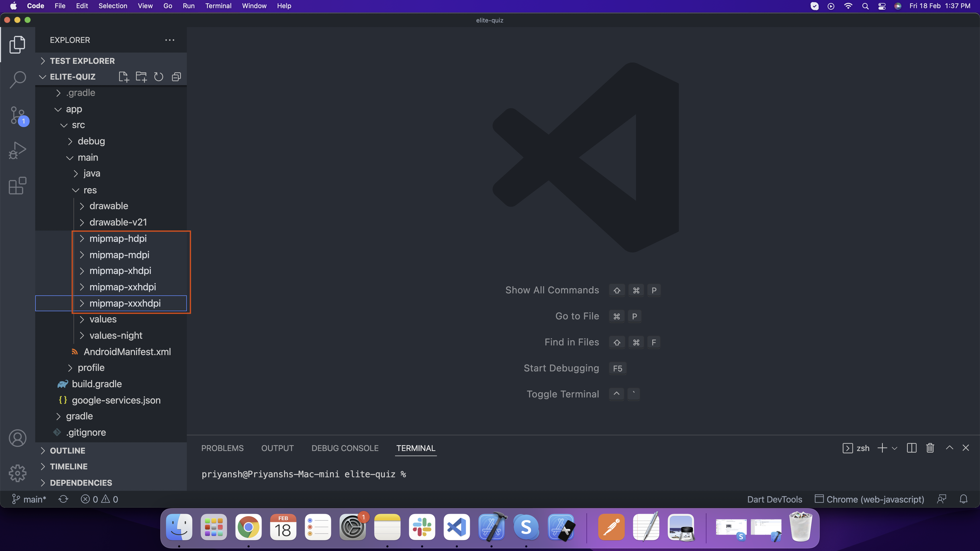
Task: Kill terminal with the trash icon
Action: 930,448
